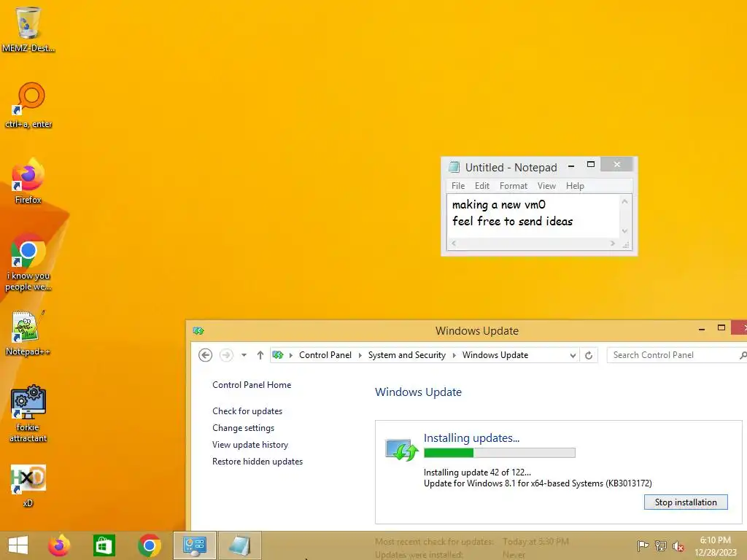747x560 pixels.
Task: Open the Help menu in Notepad
Action: 575,186
